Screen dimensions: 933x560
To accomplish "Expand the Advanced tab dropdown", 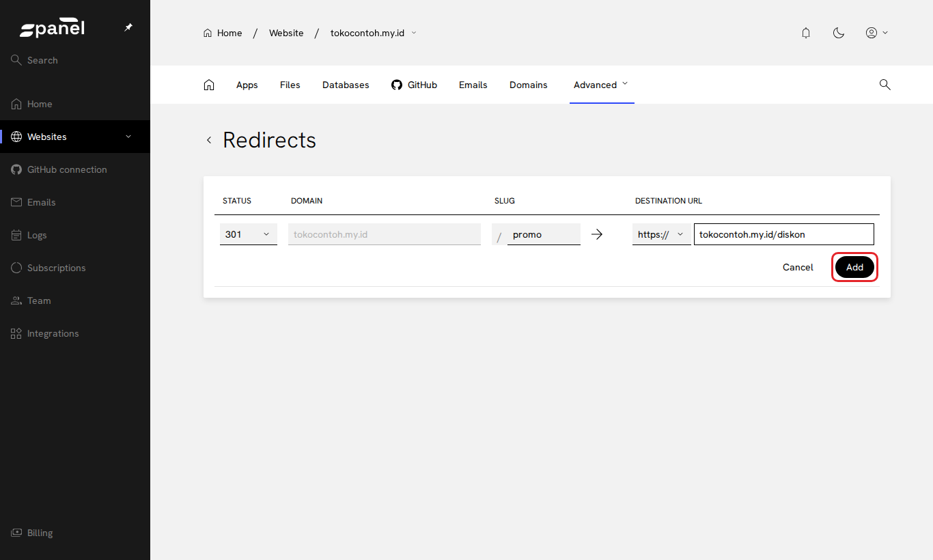I will coord(601,85).
